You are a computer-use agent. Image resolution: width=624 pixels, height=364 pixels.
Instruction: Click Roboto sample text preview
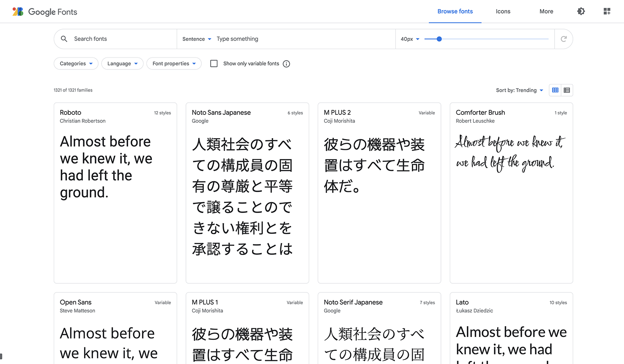106,167
